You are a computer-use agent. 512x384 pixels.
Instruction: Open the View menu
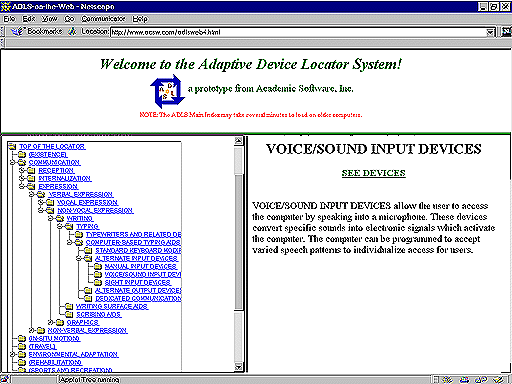click(49, 19)
